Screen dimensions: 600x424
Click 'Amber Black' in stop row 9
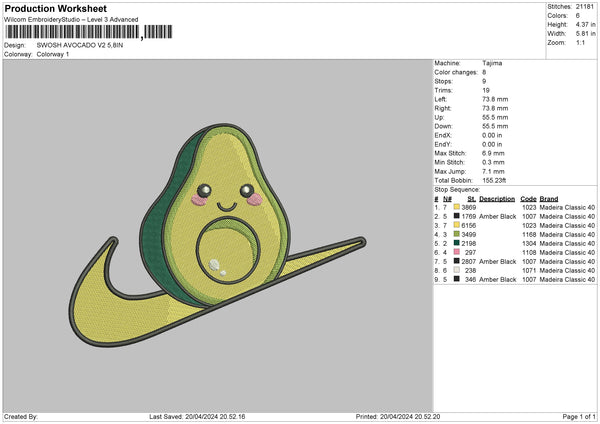point(497,279)
